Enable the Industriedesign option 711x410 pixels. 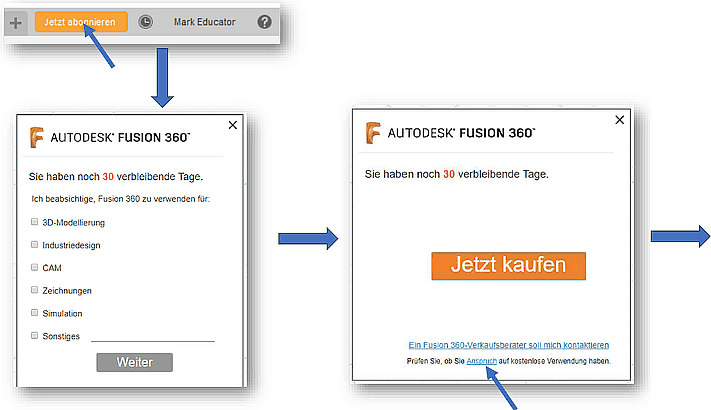[34, 245]
